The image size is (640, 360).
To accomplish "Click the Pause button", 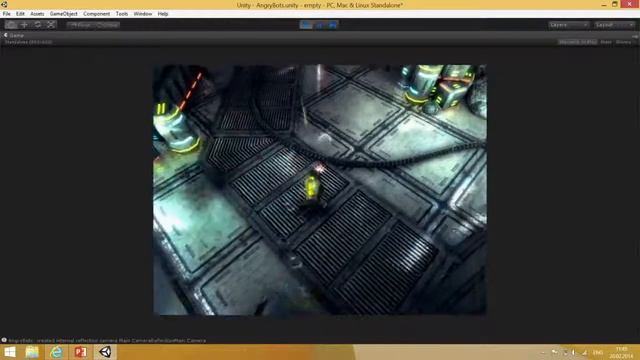I will [319, 25].
